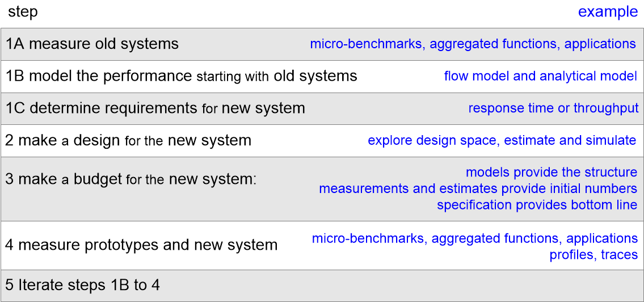
Task: Click 'specification provides bottom line' text
Action: [537, 205]
